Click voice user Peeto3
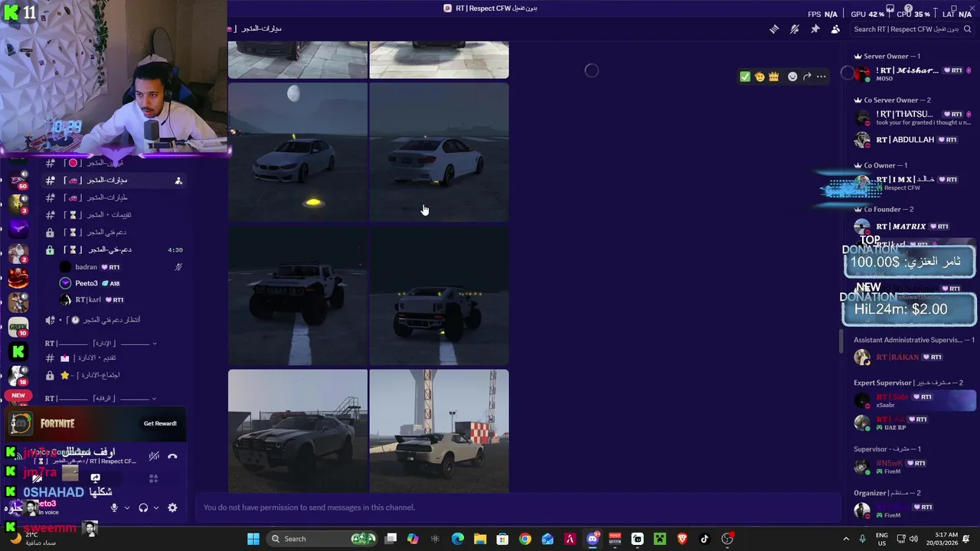Image resolution: width=980 pixels, height=551 pixels. [121, 283]
